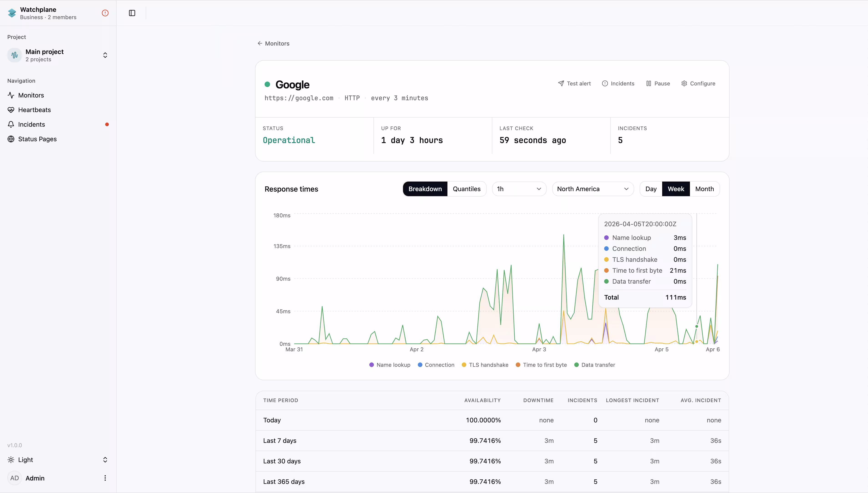
Task: Click the Heartbeats heart icon
Action: tap(11, 110)
